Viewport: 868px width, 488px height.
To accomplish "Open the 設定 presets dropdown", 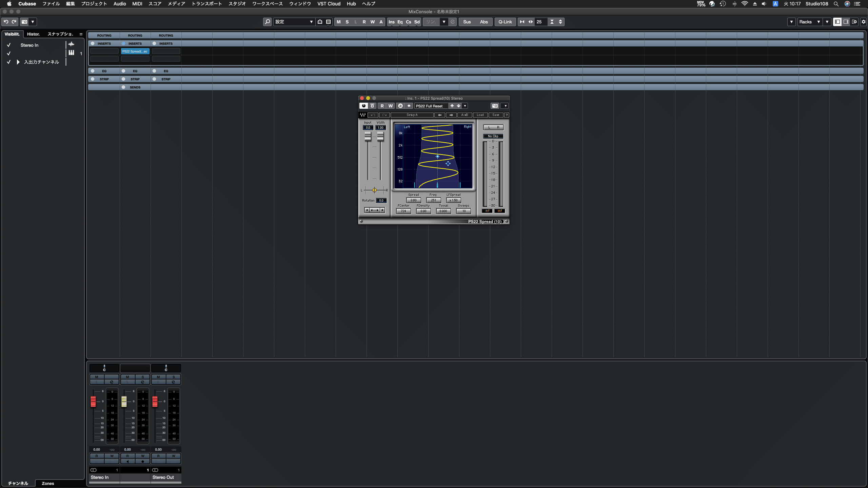I will pyautogui.click(x=311, y=22).
